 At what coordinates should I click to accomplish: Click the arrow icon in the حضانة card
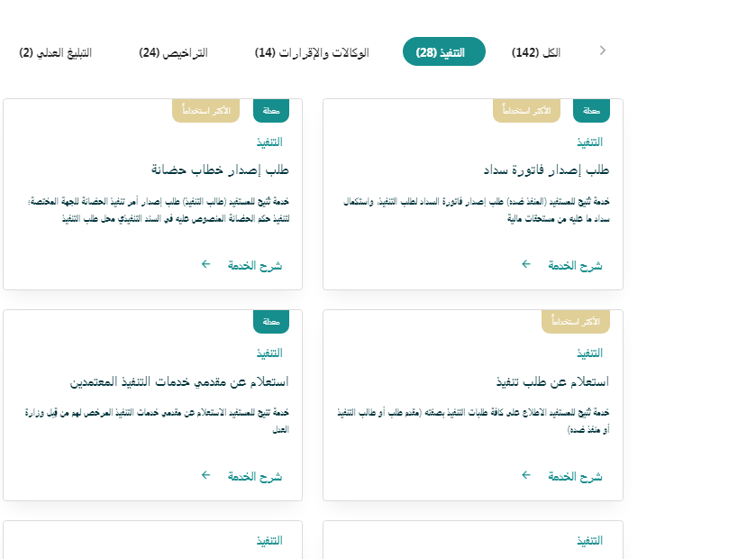205,264
